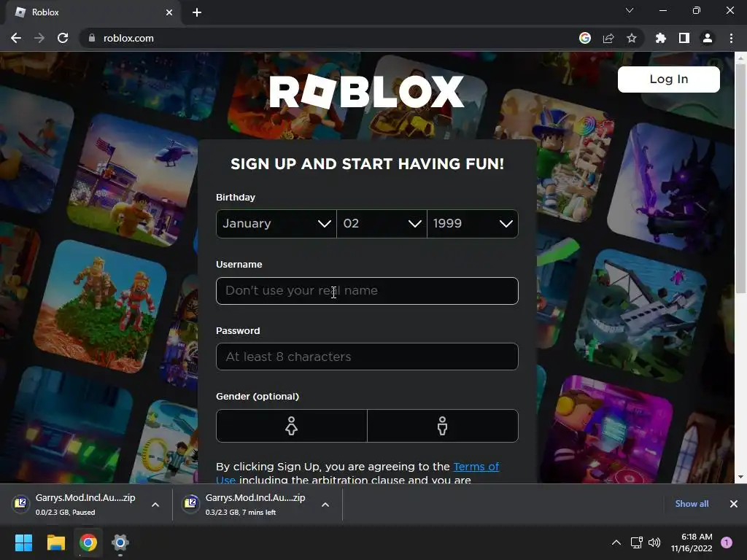Open File Explorer from taskbar
This screenshot has width=747, height=560.
[x=55, y=542]
